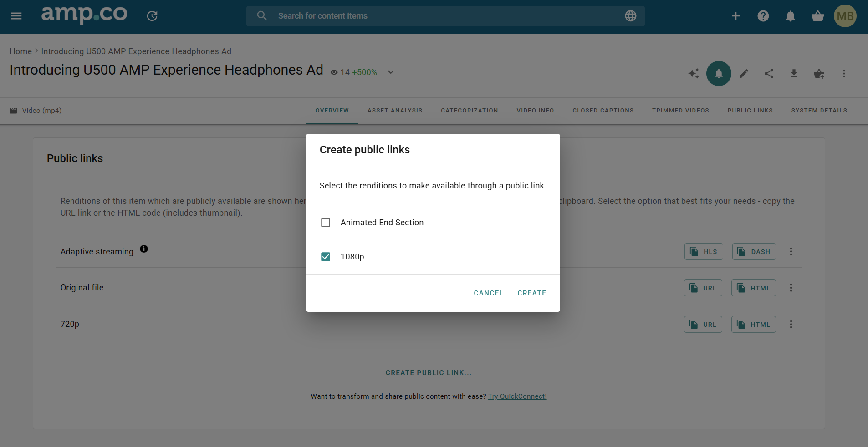Image resolution: width=868 pixels, height=447 pixels.
Task: Open the three-dot menu for 720p row
Action: point(791,324)
